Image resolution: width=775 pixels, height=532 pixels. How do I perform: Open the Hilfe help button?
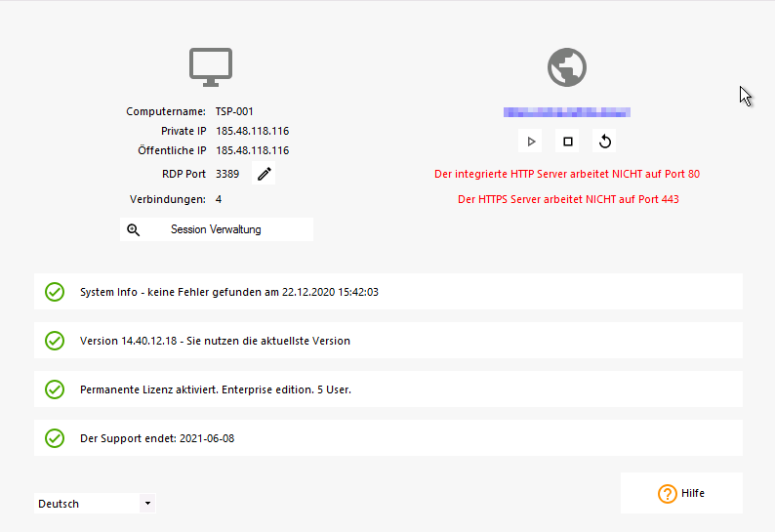coord(681,493)
